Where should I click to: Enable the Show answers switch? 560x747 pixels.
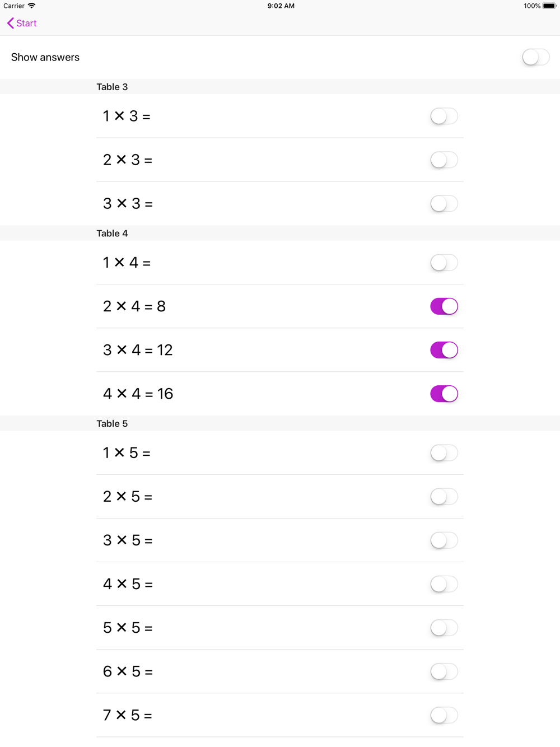coord(535,57)
